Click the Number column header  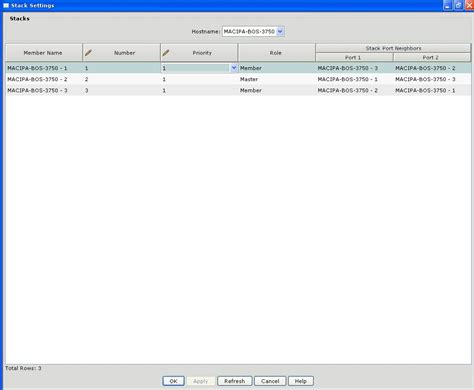(x=121, y=53)
